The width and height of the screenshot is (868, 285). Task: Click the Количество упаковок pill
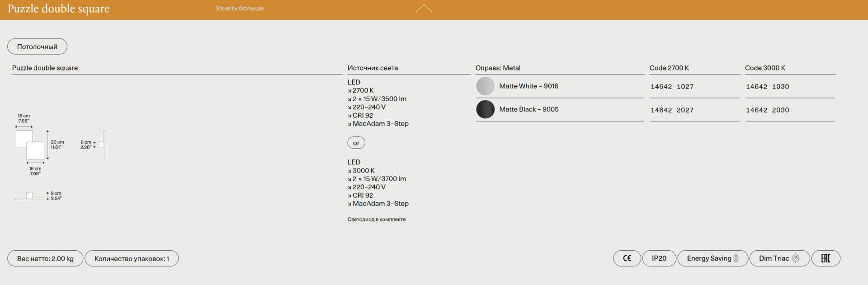(x=132, y=259)
